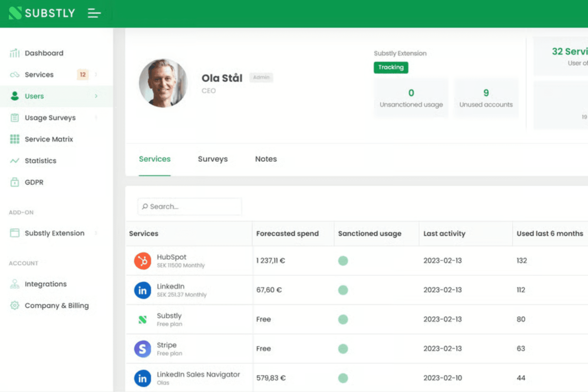Click the green Tracking badge
The height and width of the screenshot is (392, 588).
pyautogui.click(x=391, y=68)
